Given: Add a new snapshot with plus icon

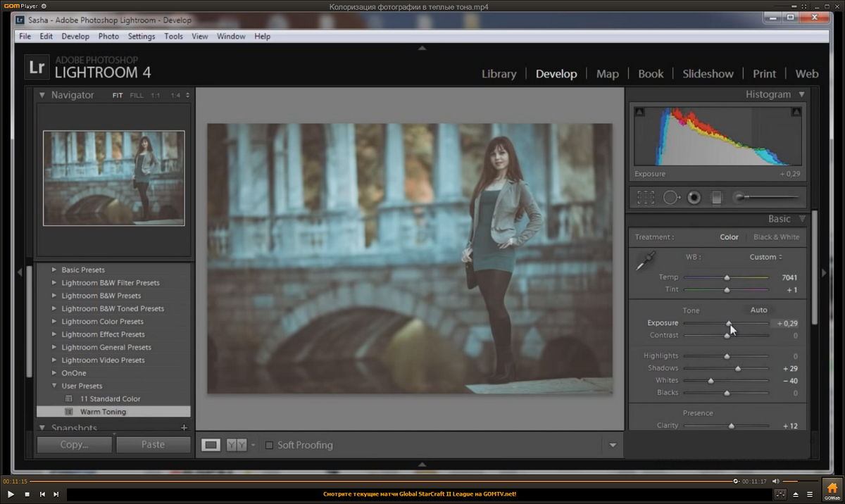Looking at the screenshot, I should pos(184,428).
